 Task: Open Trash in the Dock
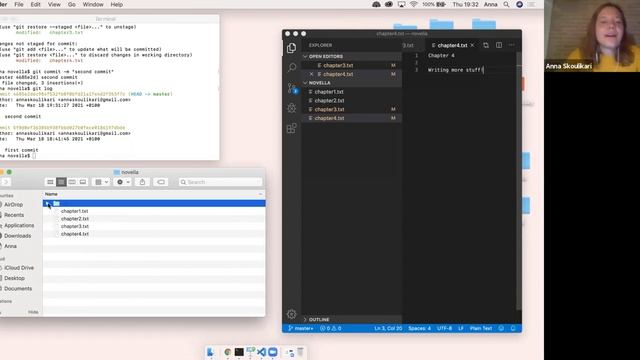[300, 352]
